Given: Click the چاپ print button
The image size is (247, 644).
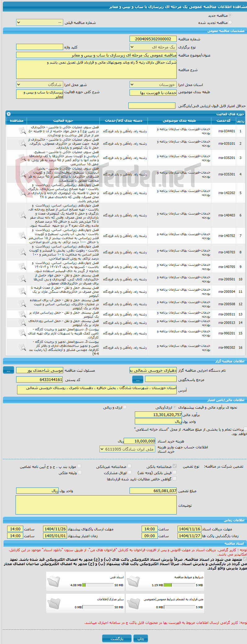Looking at the screenshot, I should [x=141, y=638].
